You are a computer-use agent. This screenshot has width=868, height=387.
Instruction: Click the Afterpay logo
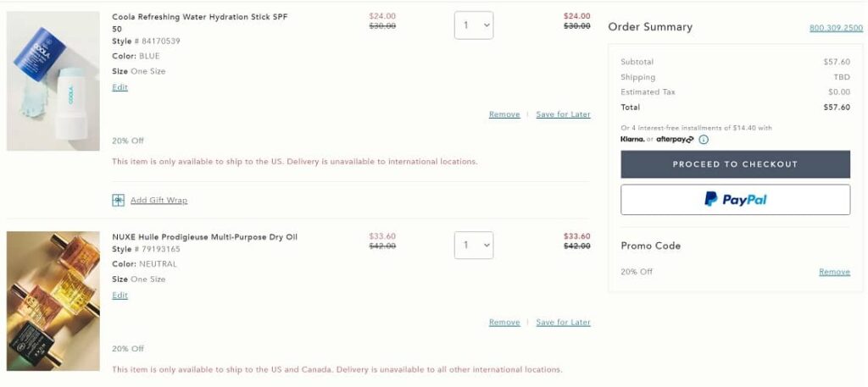pos(675,140)
